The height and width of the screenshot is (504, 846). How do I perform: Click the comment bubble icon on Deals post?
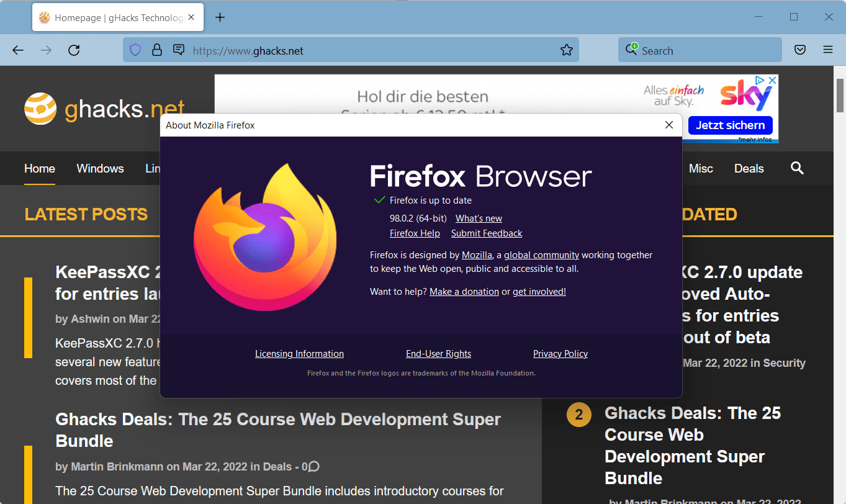(x=314, y=466)
